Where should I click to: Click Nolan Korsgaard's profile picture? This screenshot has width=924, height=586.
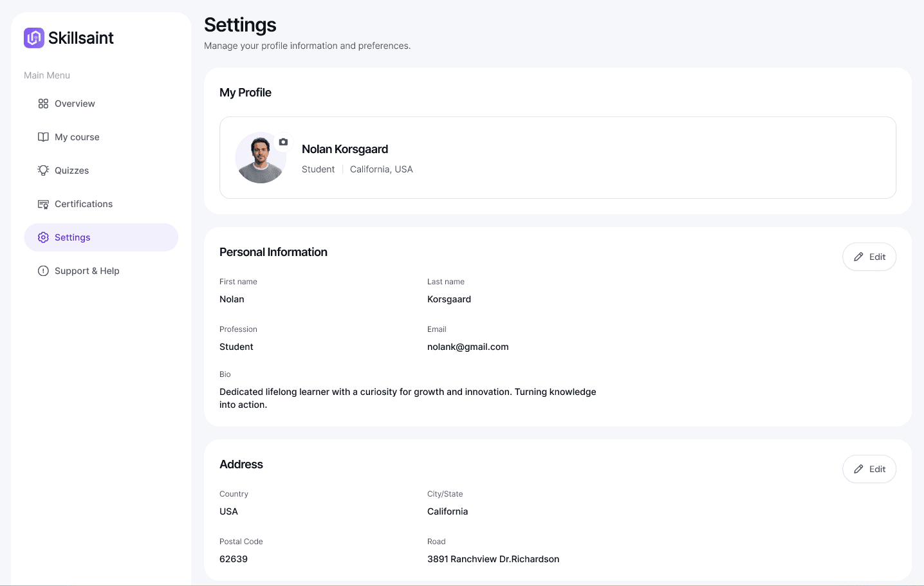point(260,158)
